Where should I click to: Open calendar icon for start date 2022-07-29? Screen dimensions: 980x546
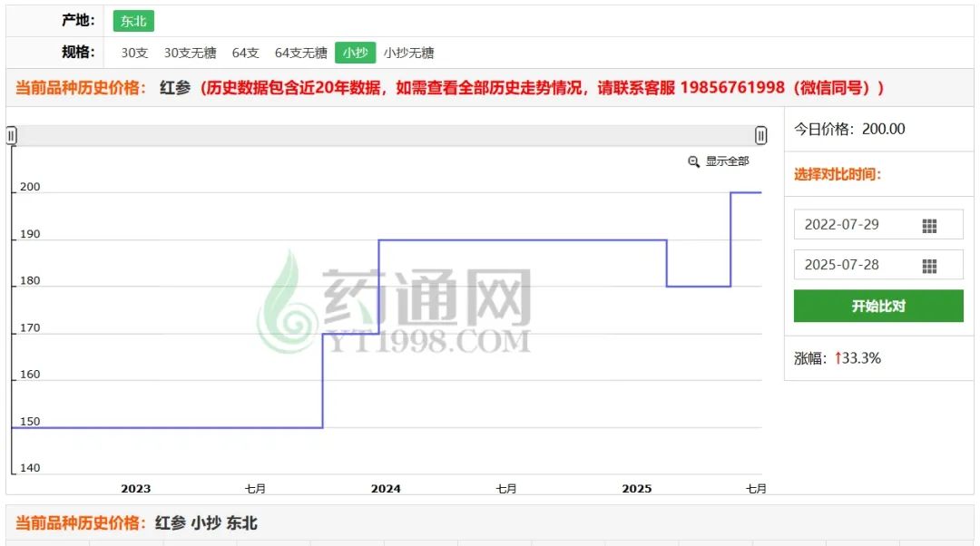tap(929, 225)
